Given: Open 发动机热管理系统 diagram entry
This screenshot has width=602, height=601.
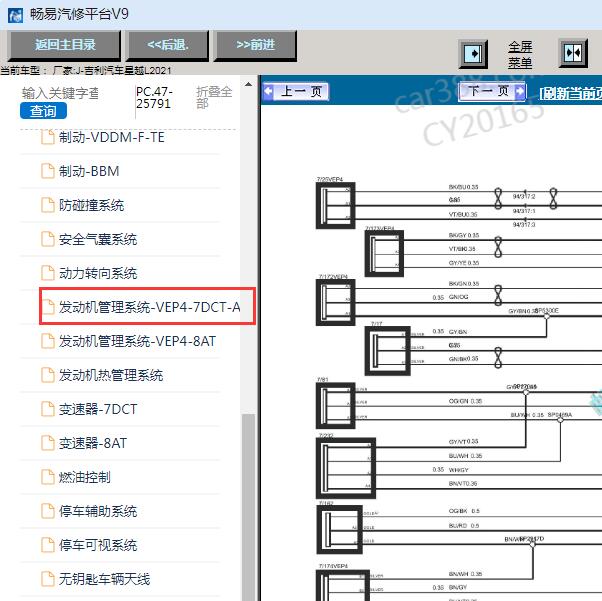Looking at the screenshot, I should [111, 375].
